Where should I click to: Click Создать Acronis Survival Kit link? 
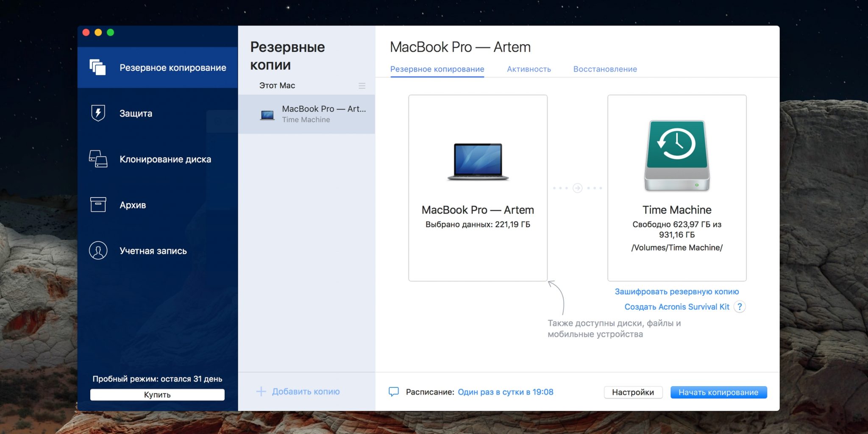[x=677, y=307]
